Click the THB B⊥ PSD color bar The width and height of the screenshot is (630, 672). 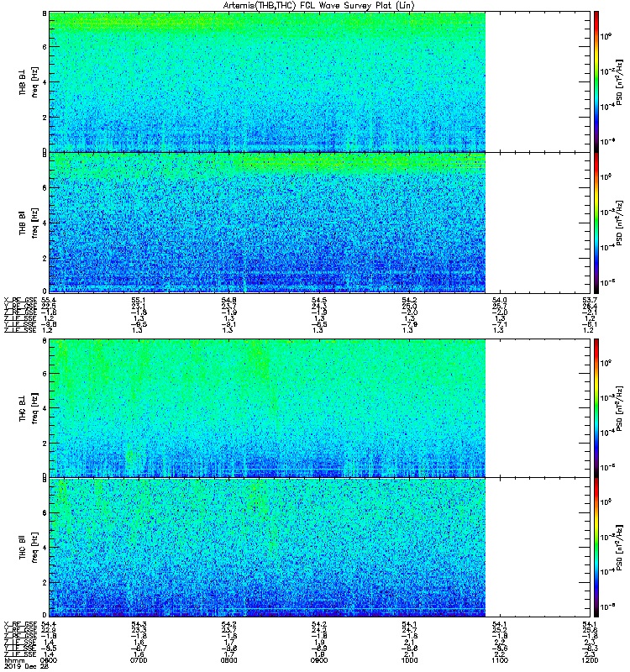[596, 81]
